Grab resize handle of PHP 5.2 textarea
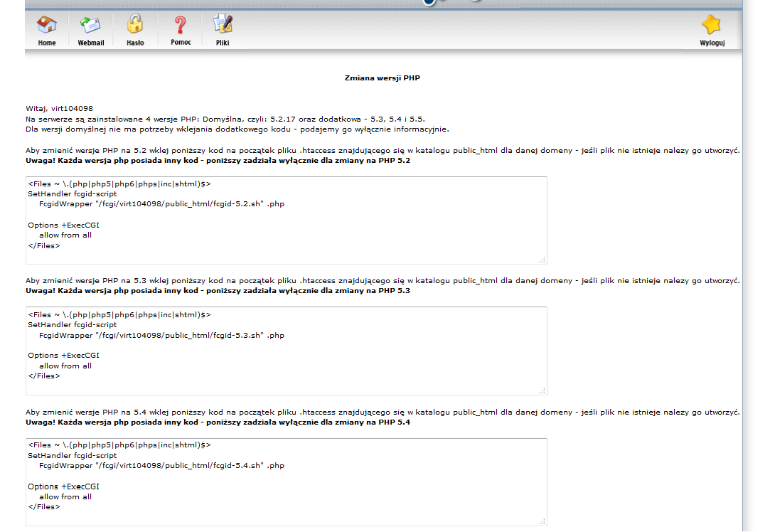 tap(542, 260)
